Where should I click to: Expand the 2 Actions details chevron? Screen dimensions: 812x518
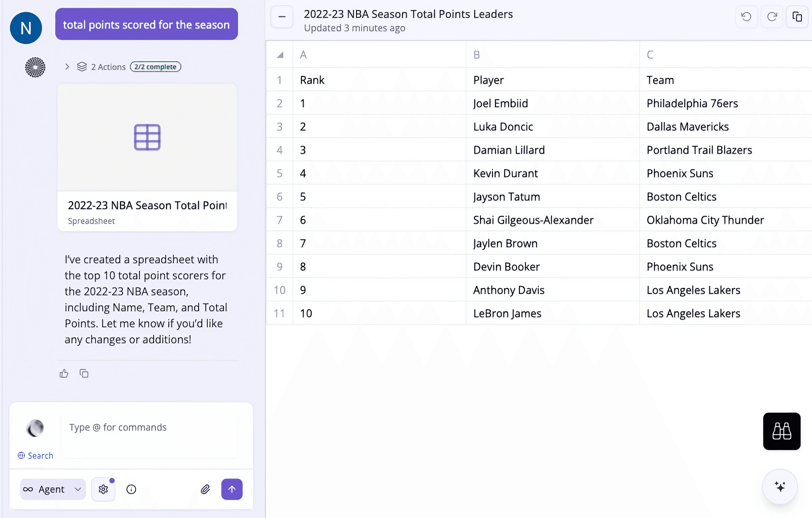pos(67,67)
